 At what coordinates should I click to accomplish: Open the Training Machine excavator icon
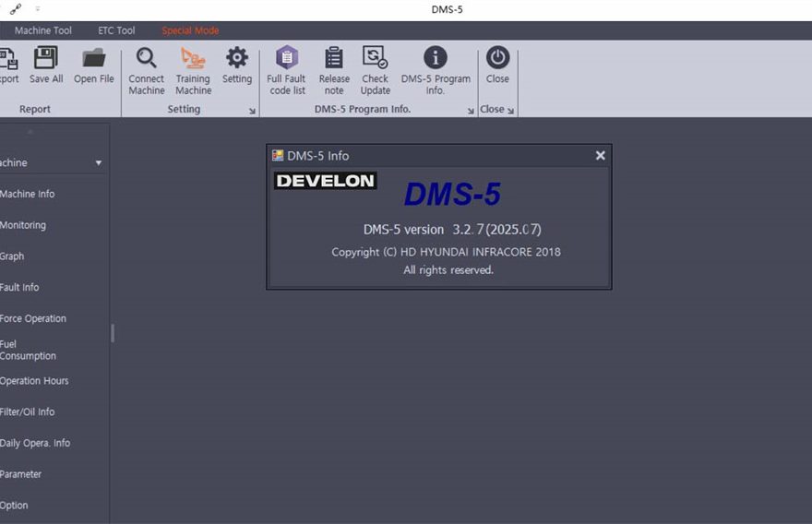193,59
